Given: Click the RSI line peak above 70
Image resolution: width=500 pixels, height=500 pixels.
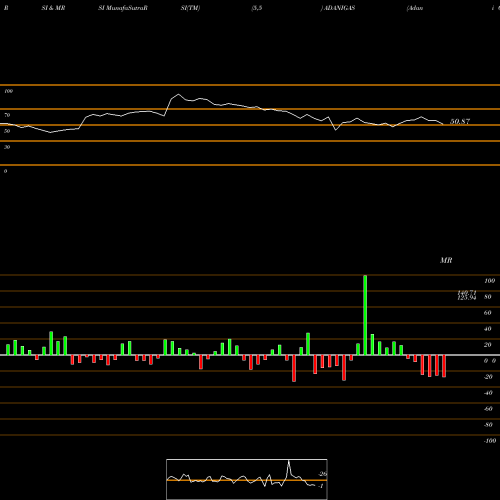Looking at the screenshot, I should pos(178,94).
